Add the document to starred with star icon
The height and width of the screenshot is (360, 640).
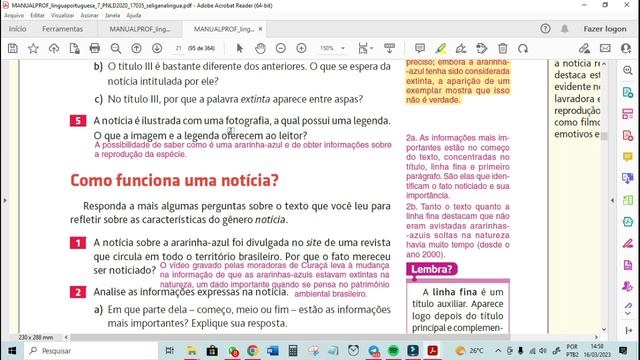pyautogui.click(x=33, y=48)
